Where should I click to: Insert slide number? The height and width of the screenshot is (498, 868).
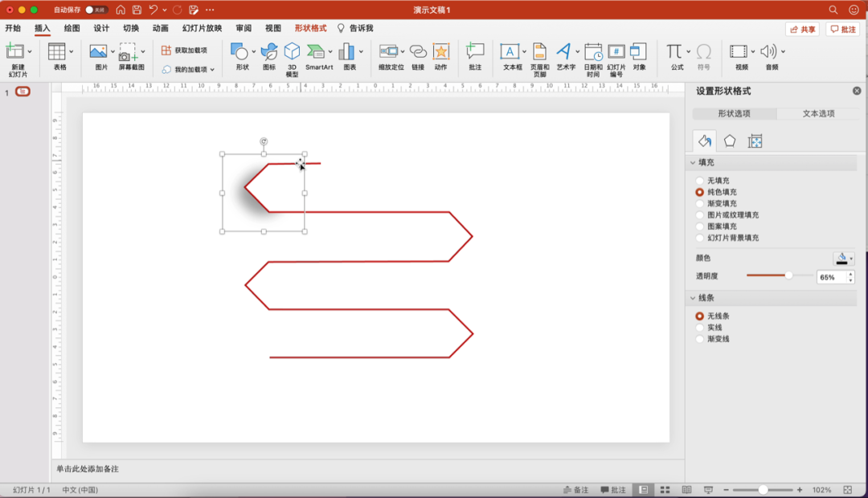click(x=616, y=59)
